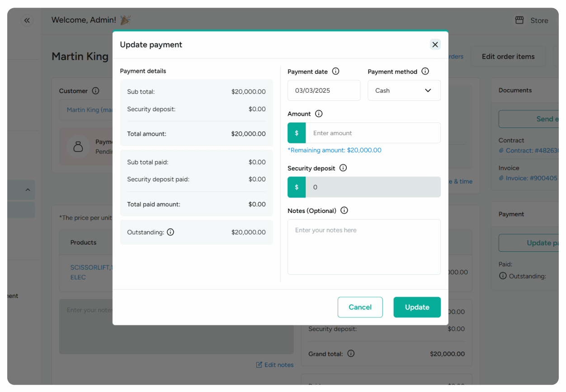Open the Cash payment method dropdown
The image size is (566, 392).
click(404, 90)
